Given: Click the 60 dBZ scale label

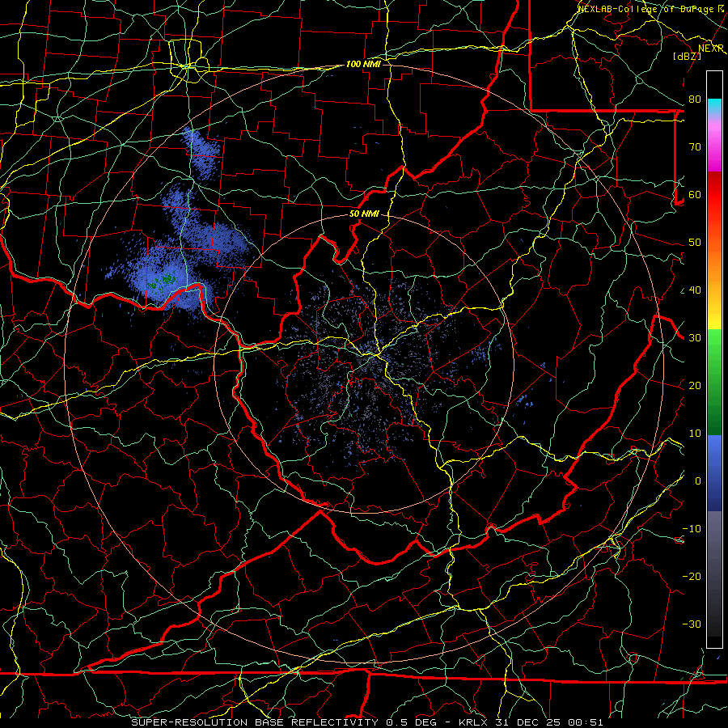Looking at the screenshot, I should (695, 195).
